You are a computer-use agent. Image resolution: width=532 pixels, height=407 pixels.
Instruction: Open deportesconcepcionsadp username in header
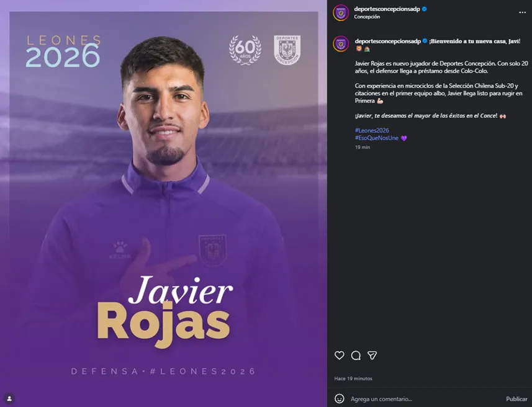(x=387, y=9)
